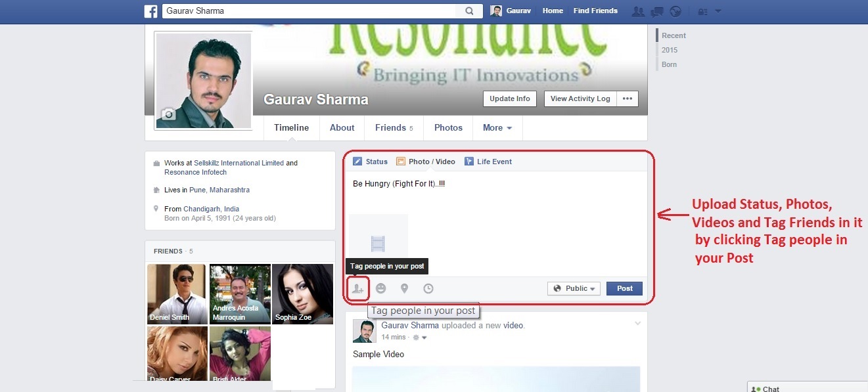The height and width of the screenshot is (392, 868).
Task: Open the Resonance Infotech link
Action: [195, 172]
